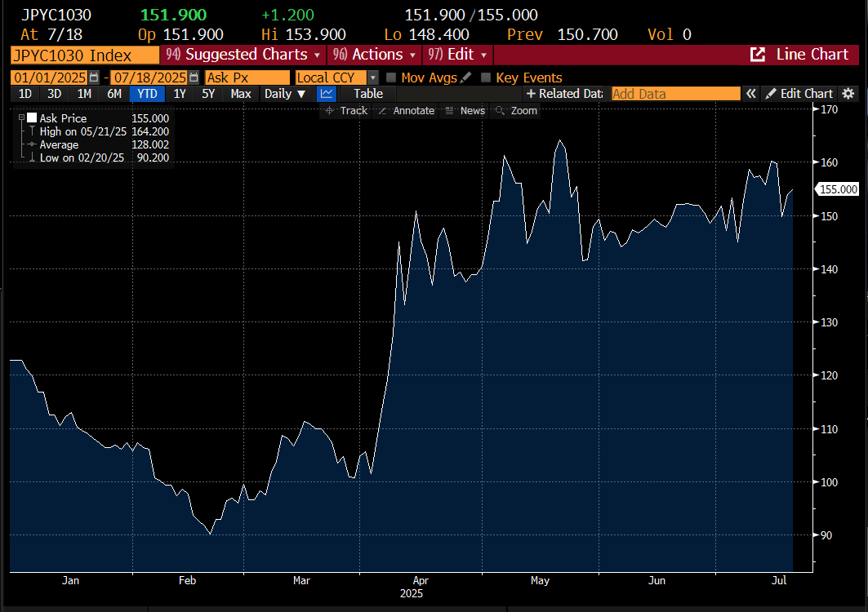The height and width of the screenshot is (612, 868).
Task: Click Related Data plus button
Action: click(564, 94)
